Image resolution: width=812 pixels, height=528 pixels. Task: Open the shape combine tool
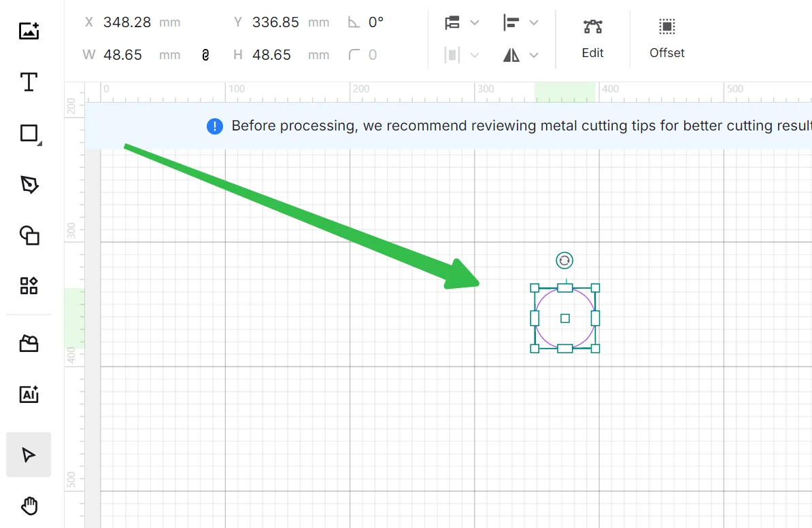[29, 236]
